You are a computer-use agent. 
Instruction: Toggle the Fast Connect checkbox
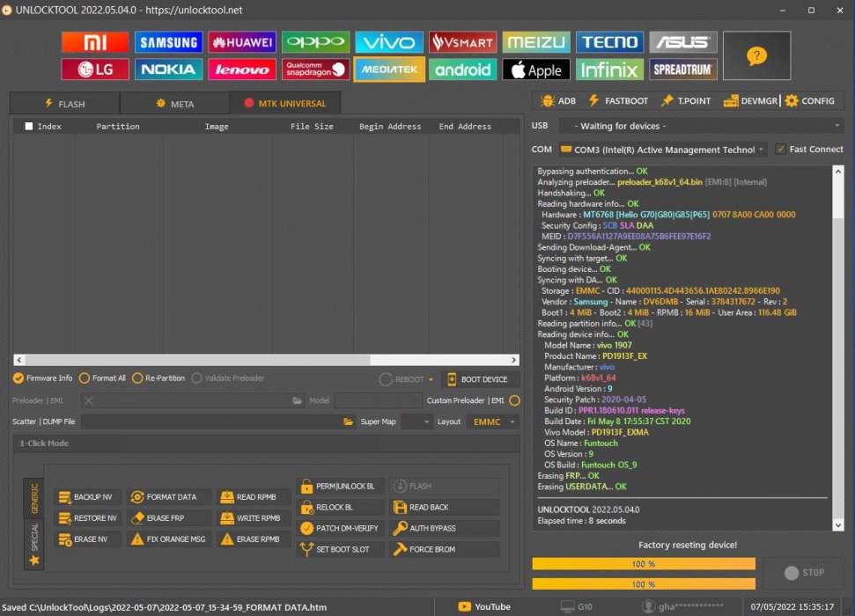pos(781,149)
